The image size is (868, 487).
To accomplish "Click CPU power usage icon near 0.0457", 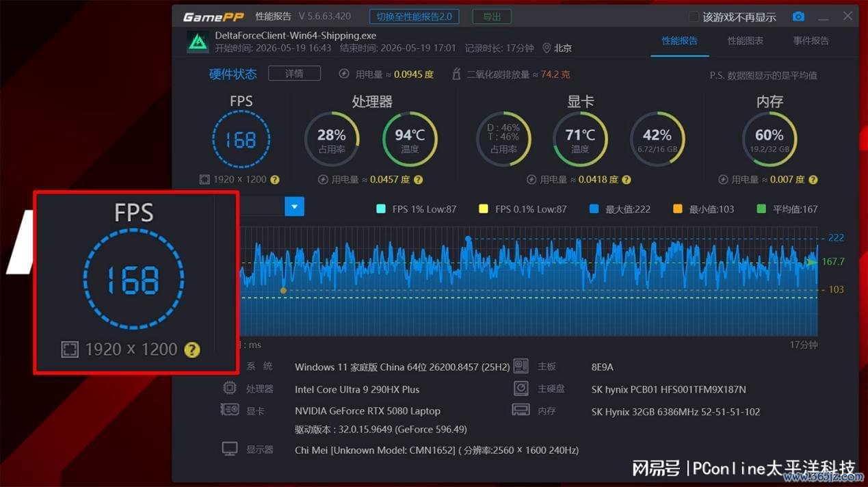I will [324, 180].
